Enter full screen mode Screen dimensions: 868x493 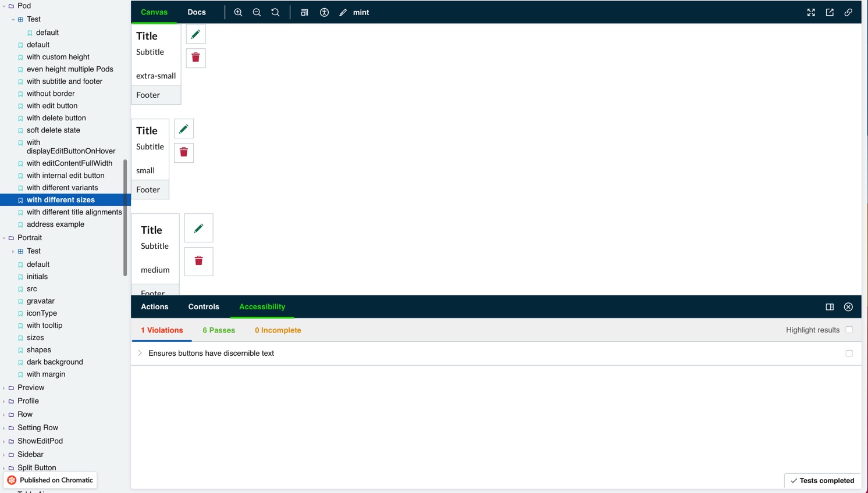pos(811,12)
